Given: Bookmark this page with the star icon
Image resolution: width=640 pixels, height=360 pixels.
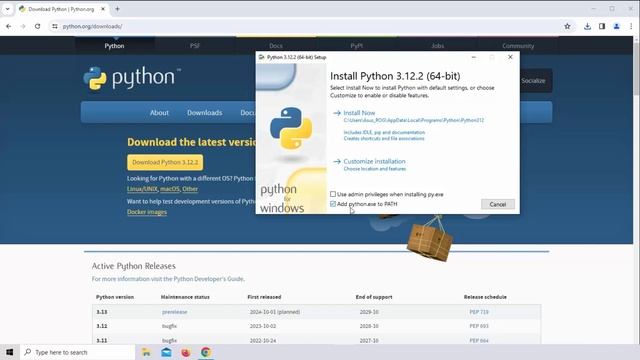Looking at the screenshot, I should coord(567,26).
